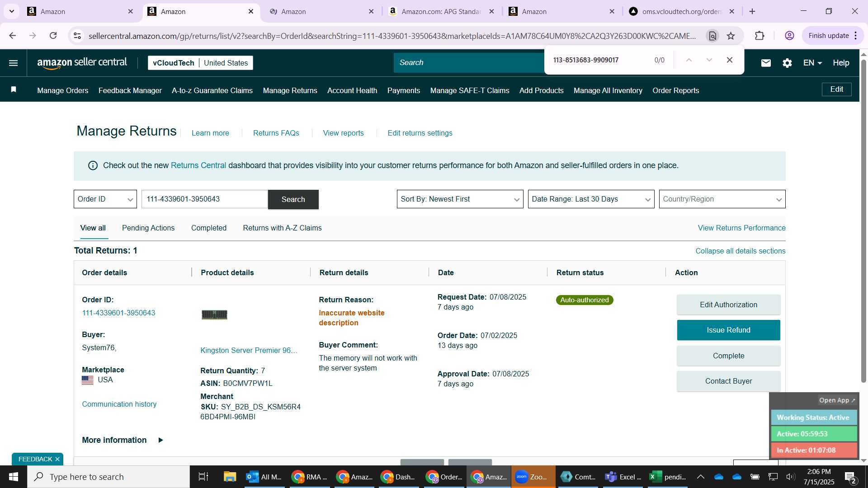Switch to the Pending Actions tab
Image resolution: width=868 pixels, height=488 pixels.
coord(148,228)
